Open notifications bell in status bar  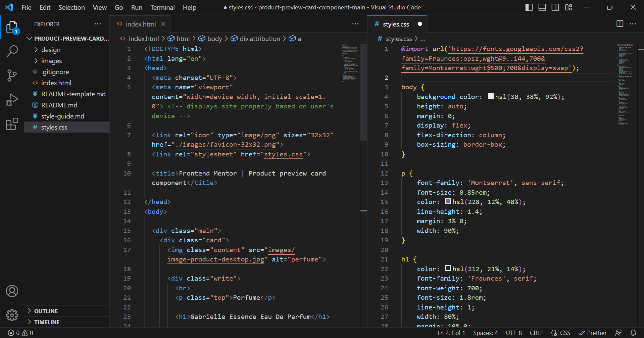633,333
